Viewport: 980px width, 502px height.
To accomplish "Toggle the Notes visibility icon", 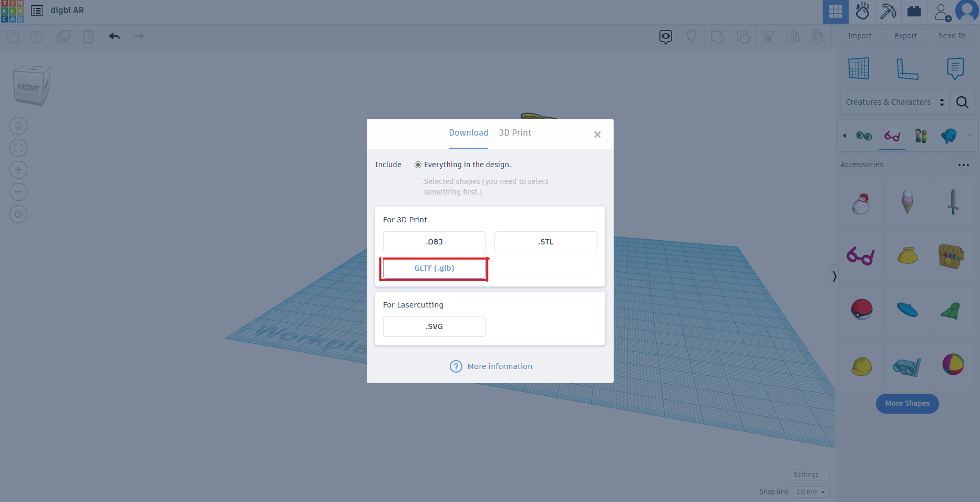I will click(666, 36).
